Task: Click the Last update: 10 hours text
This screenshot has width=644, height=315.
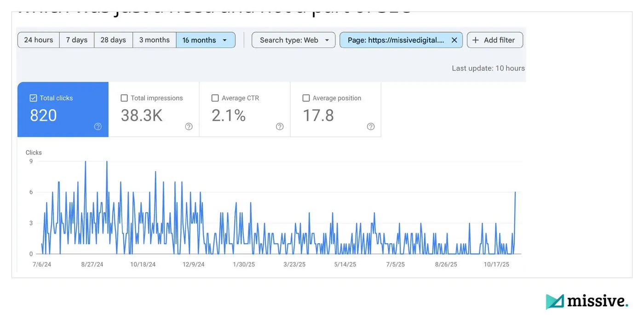Action: pyautogui.click(x=488, y=68)
